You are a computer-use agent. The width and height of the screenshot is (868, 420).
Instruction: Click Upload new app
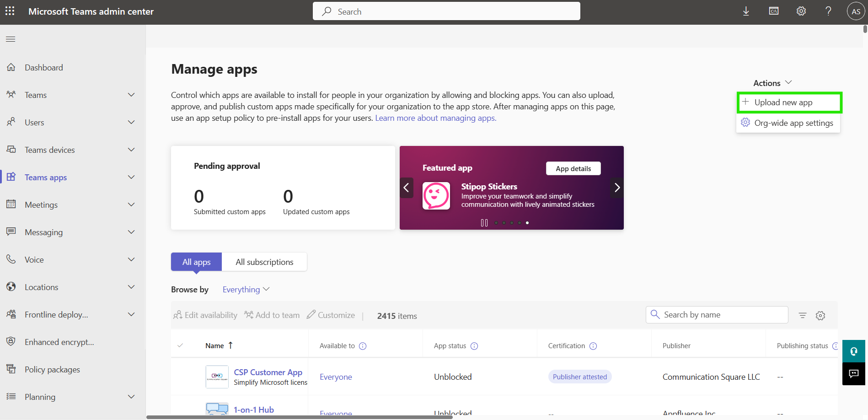click(783, 102)
